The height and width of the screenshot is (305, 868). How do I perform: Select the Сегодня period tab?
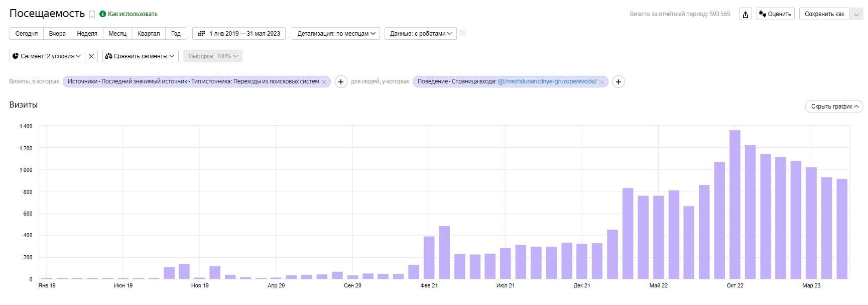pos(27,34)
